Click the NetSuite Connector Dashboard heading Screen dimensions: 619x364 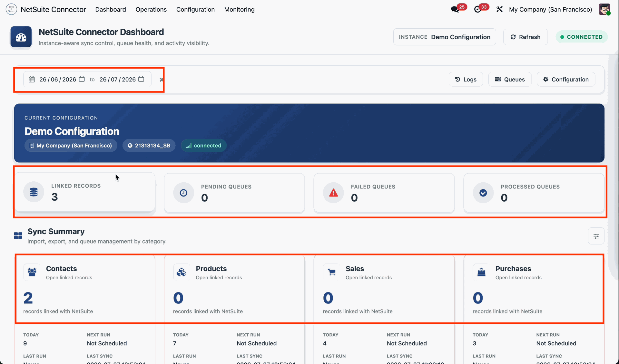[x=101, y=32]
